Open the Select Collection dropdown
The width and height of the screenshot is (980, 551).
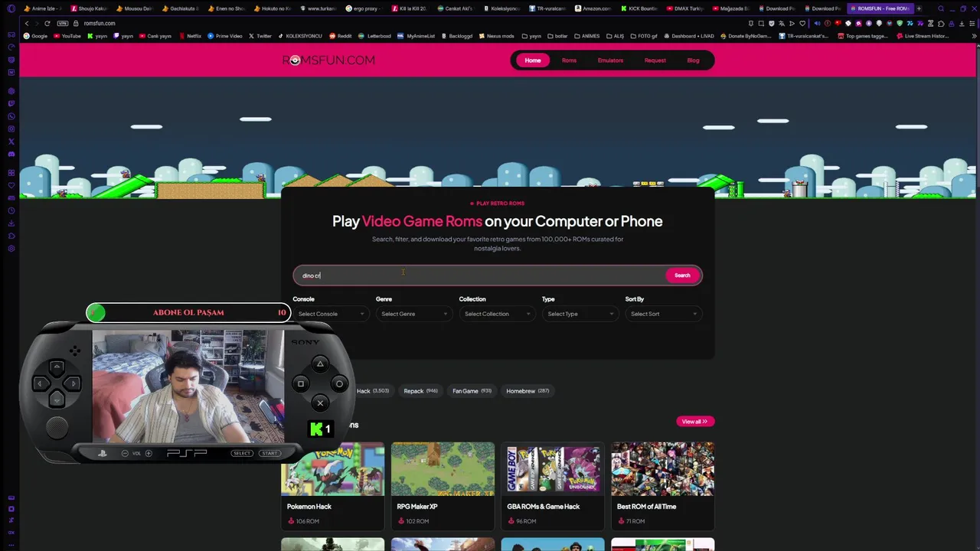point(497,314)
